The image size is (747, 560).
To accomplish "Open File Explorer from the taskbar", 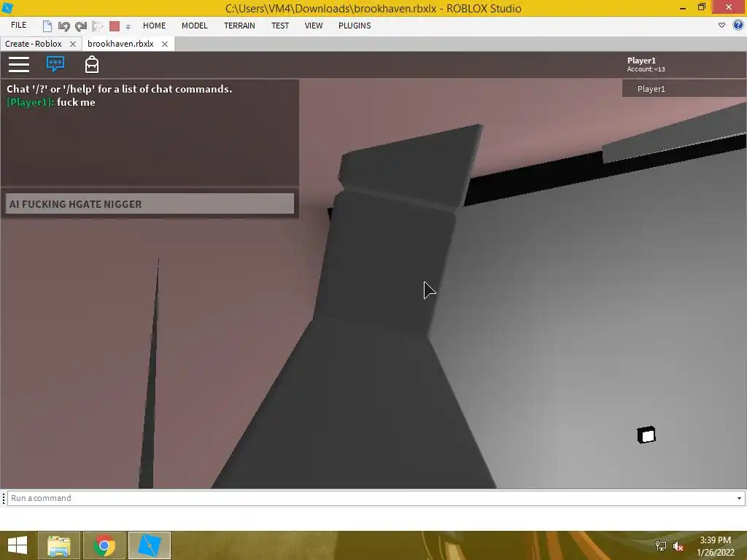I will pyautogui.click(x=59, y=545).
